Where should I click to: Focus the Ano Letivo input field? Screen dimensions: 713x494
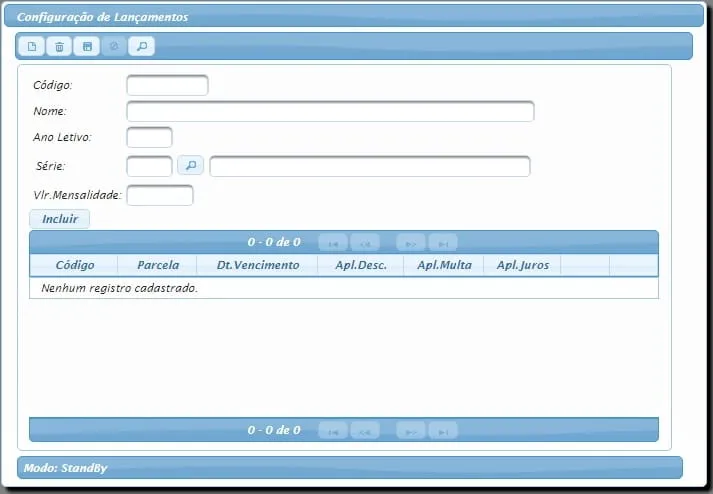[x=149, y=137]
